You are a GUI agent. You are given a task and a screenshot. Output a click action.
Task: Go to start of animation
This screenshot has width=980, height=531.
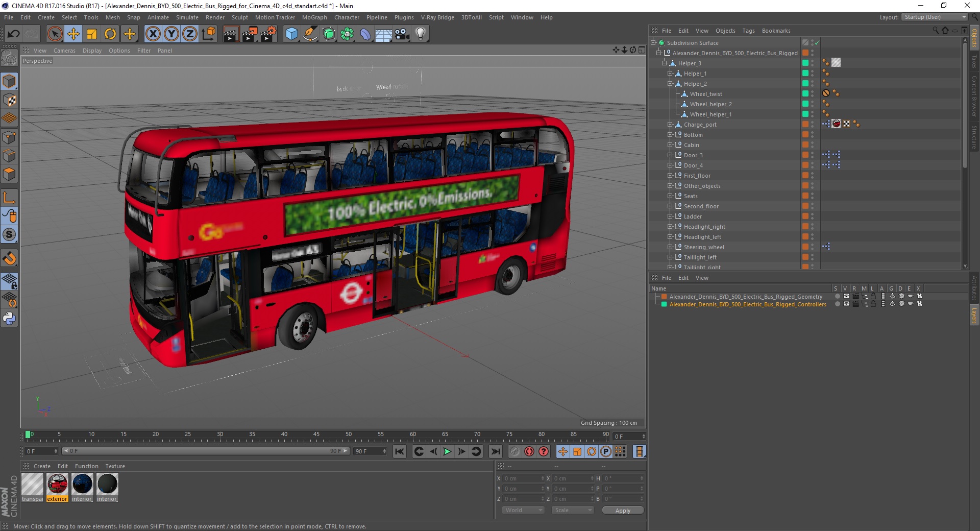click(400, 451)
